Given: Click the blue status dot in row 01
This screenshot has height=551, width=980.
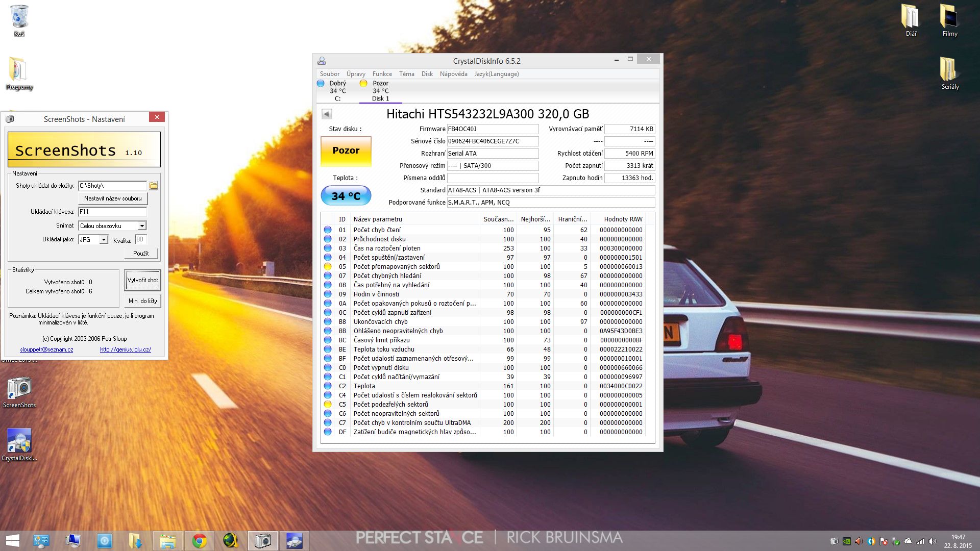Looking at the screenshot, I should click(x=328, y=230).
